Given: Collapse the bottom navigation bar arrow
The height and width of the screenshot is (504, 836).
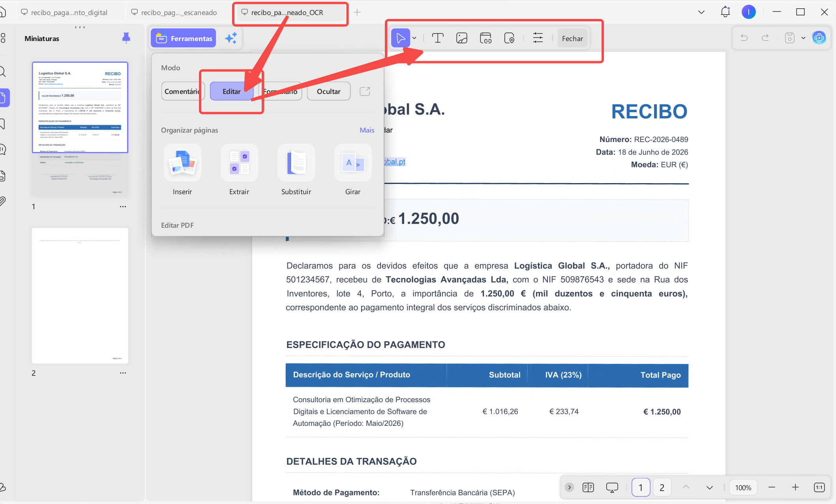Looking at the screenshot, I should tap(569, 487).
